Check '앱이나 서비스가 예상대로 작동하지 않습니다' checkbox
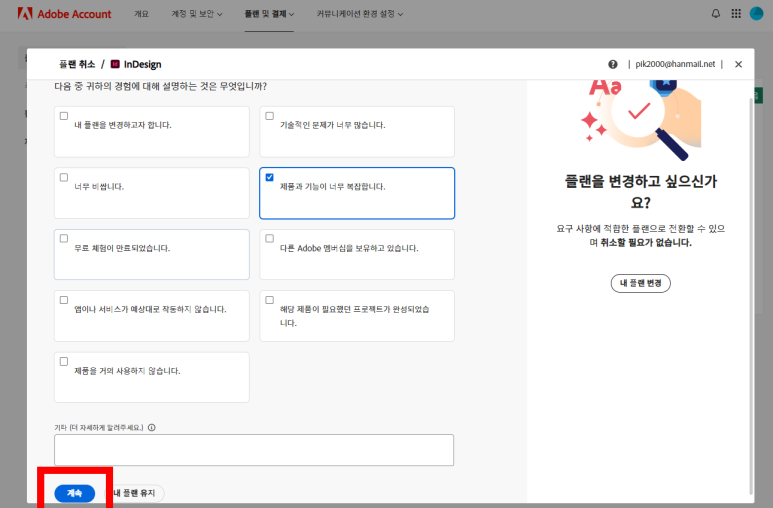The width and height of the screenshot is (773, 508). point(64,300)
